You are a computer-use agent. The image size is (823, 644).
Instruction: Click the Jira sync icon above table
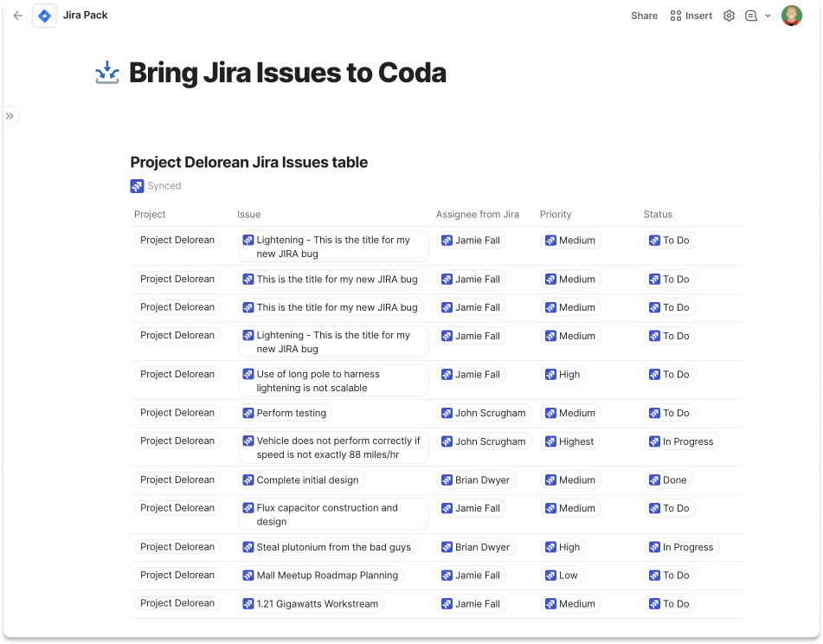click(137, 186)
